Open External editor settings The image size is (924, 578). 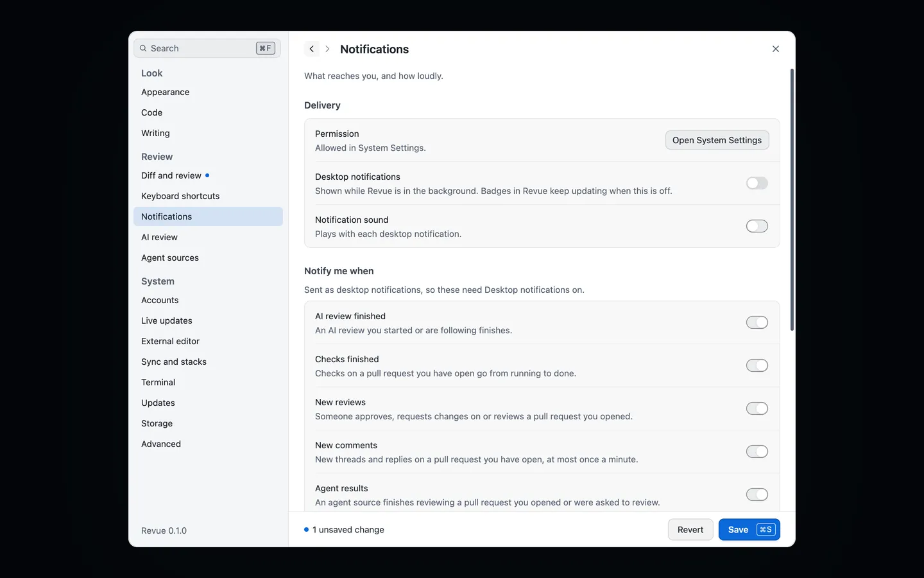click(208, 341)
